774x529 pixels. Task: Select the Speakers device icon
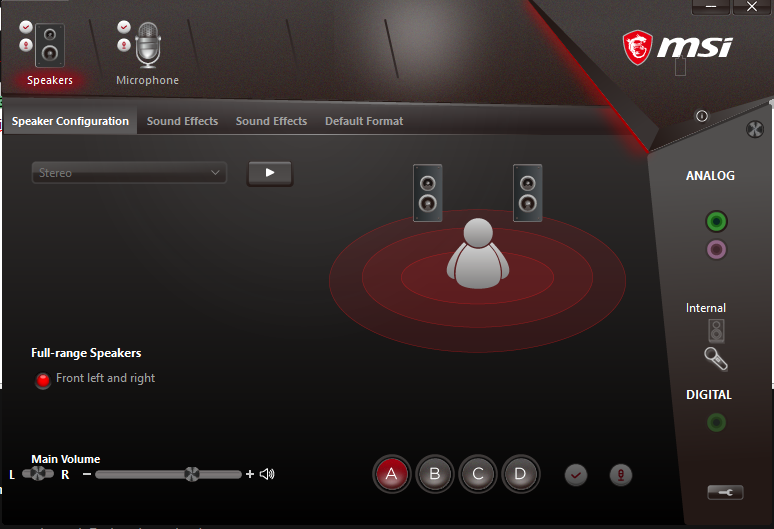point(50,45)
